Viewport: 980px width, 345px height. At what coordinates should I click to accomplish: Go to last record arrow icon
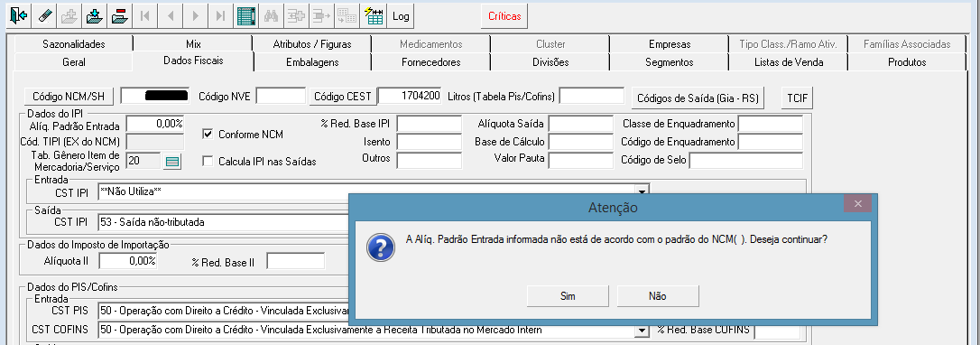220,16
